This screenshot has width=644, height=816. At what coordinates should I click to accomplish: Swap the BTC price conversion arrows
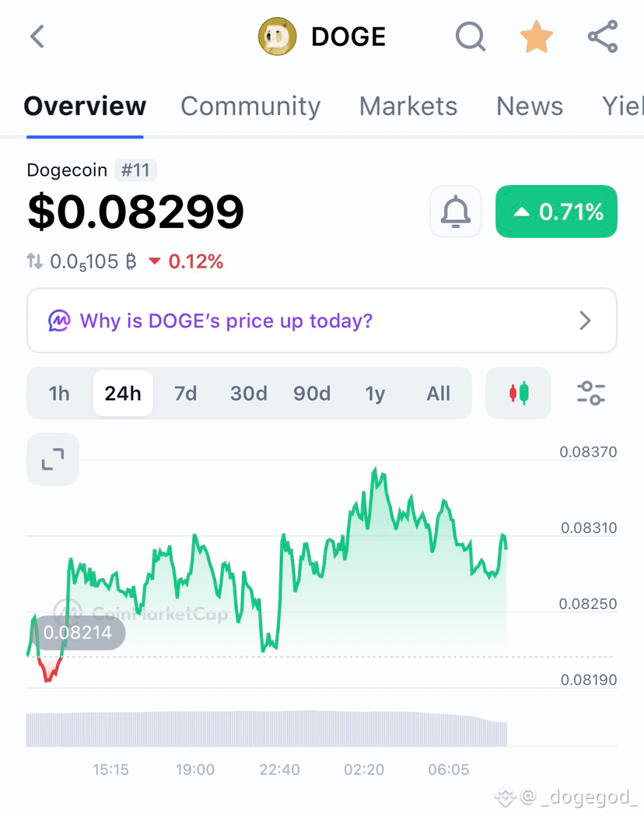34,261
